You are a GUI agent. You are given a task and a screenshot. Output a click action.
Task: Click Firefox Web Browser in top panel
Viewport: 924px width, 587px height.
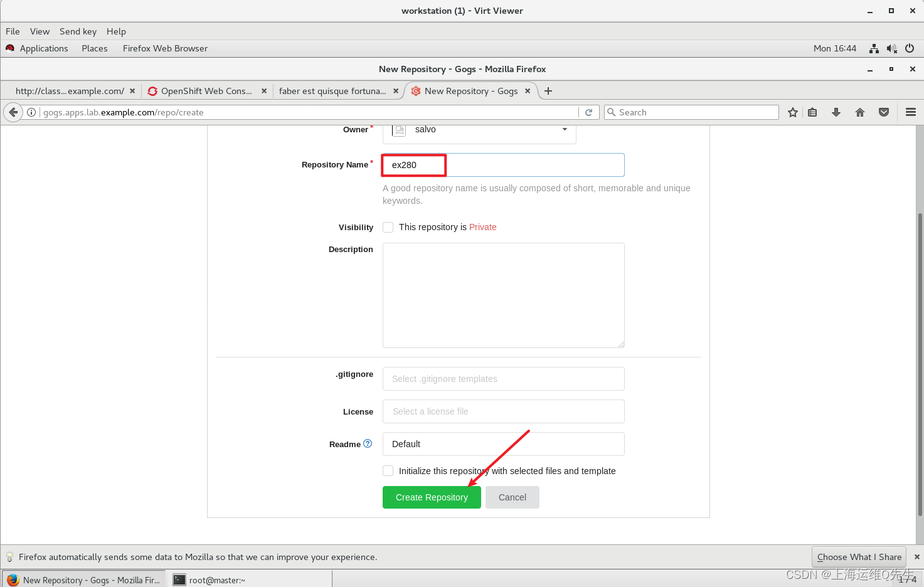[165, 48]
